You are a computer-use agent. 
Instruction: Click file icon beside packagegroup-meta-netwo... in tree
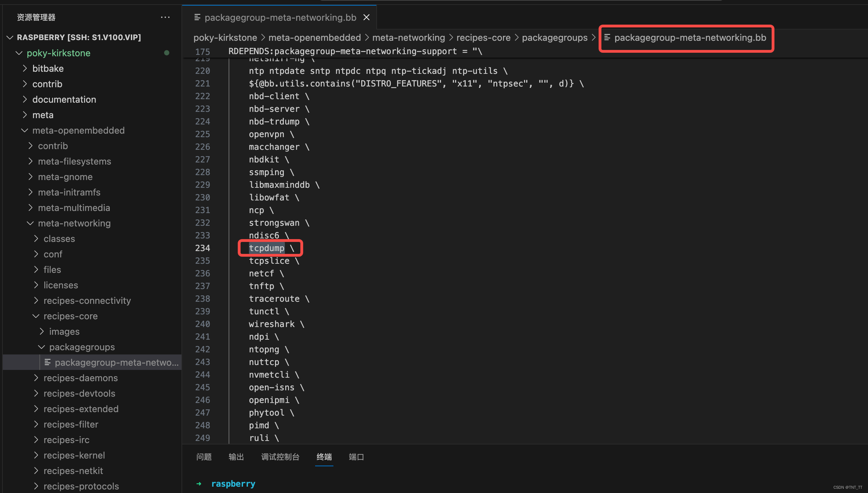[x=47, y=362]
